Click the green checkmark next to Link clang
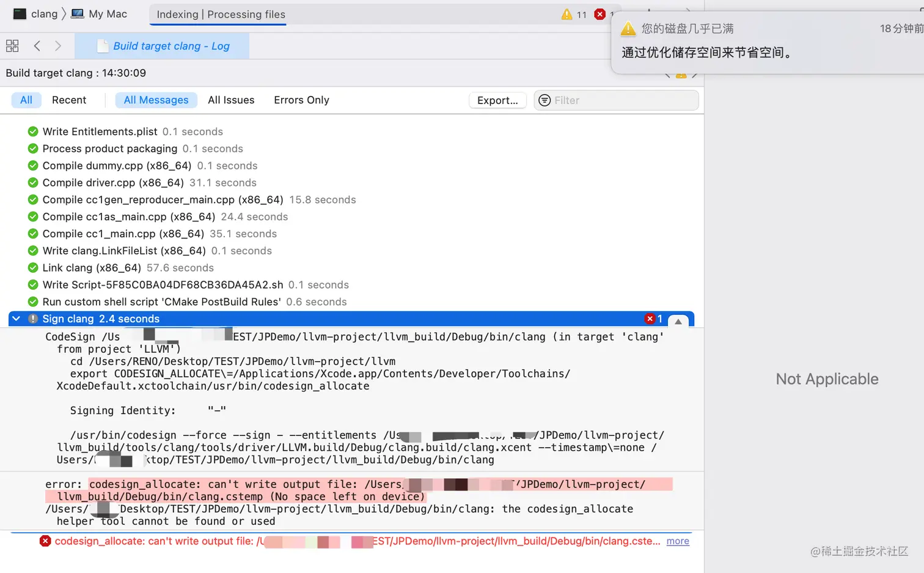 [33, 268]
